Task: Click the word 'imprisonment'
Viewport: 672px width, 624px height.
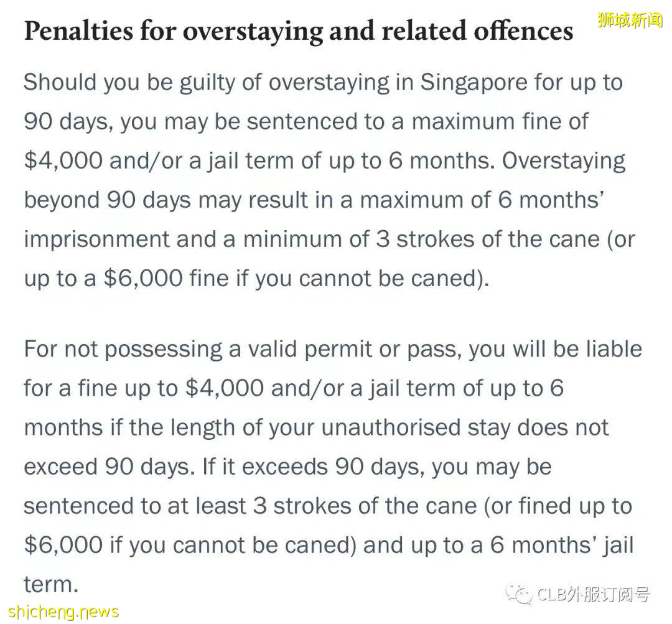Action: coord(96,239)
